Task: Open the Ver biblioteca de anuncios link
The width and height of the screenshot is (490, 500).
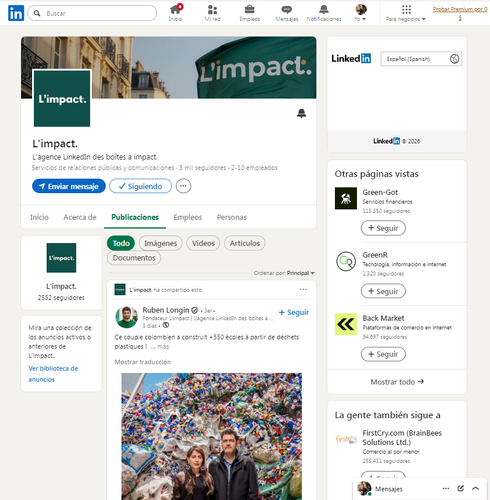Action: [53, 374]
